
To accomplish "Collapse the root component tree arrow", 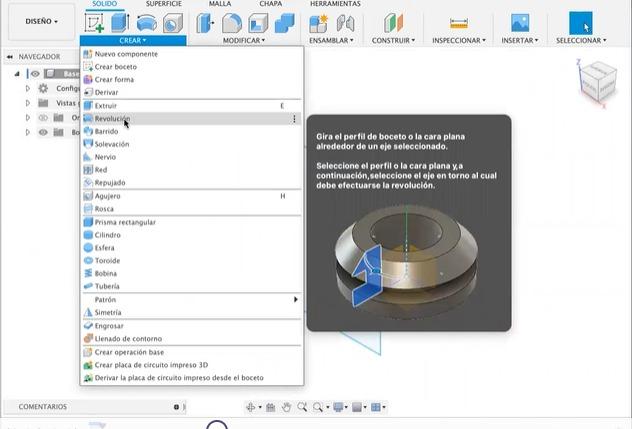I will 17,74.
